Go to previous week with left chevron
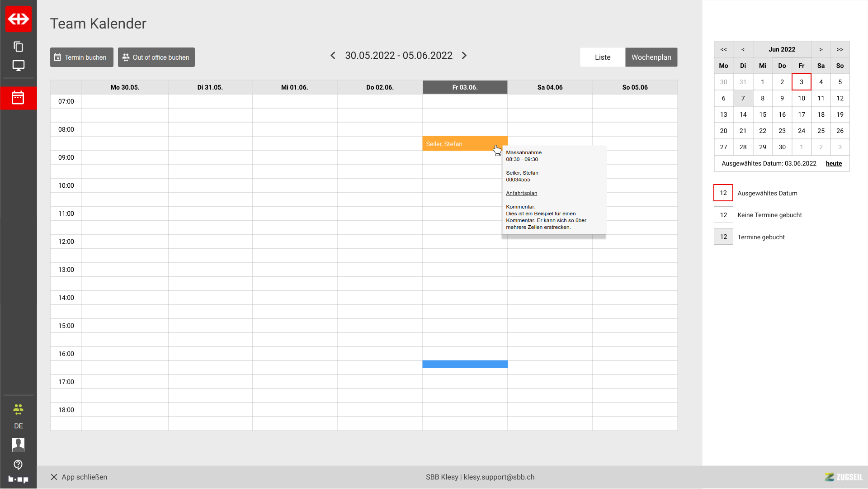 (333, 56)
